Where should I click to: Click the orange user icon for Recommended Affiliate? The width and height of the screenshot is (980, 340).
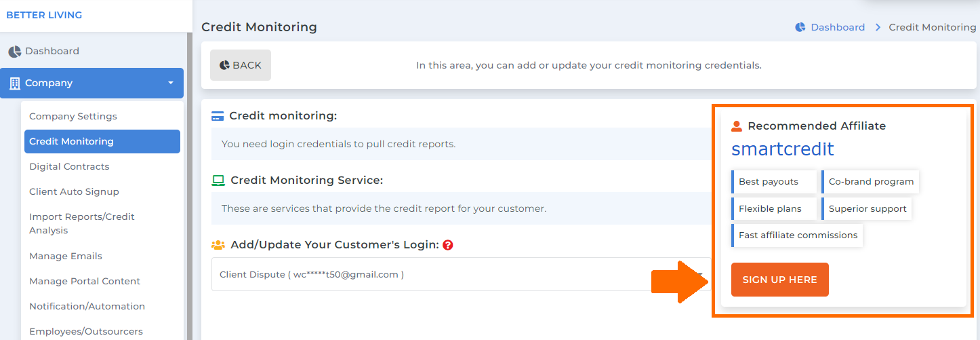[737, 126]
